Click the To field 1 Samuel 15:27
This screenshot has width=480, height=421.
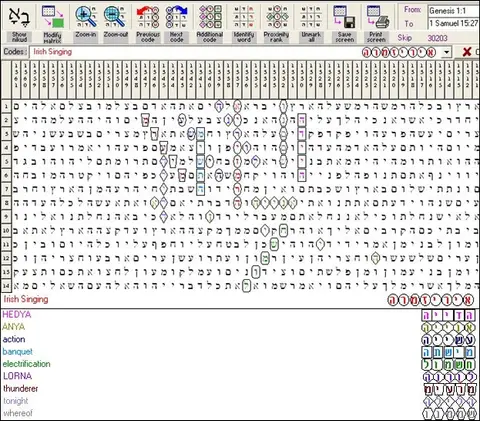(x=454, y=23)
